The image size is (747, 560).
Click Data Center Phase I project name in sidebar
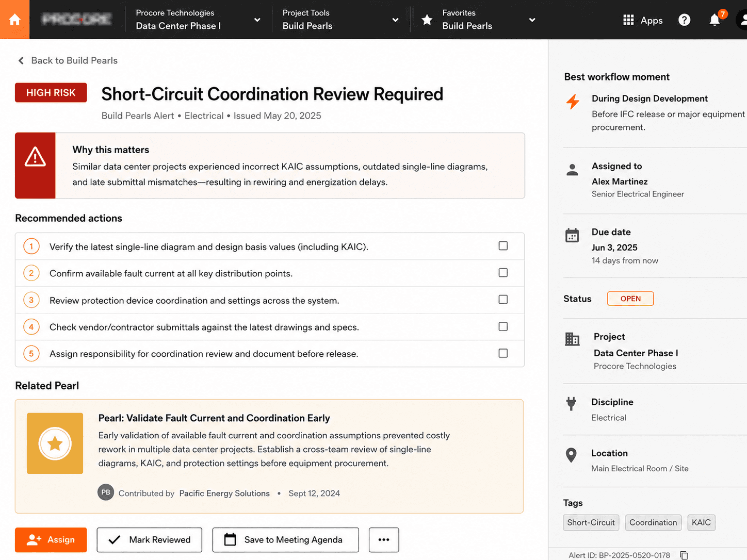(x=636, y=353)
